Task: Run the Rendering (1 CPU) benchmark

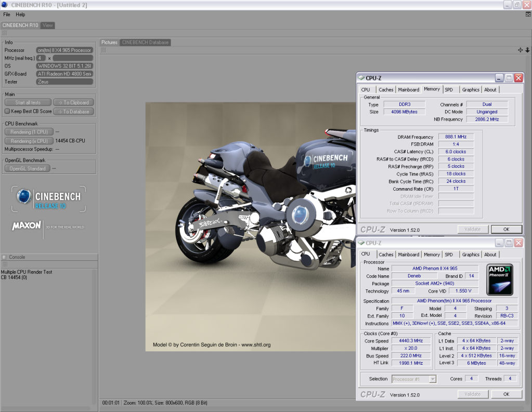Action: point(29,132)
